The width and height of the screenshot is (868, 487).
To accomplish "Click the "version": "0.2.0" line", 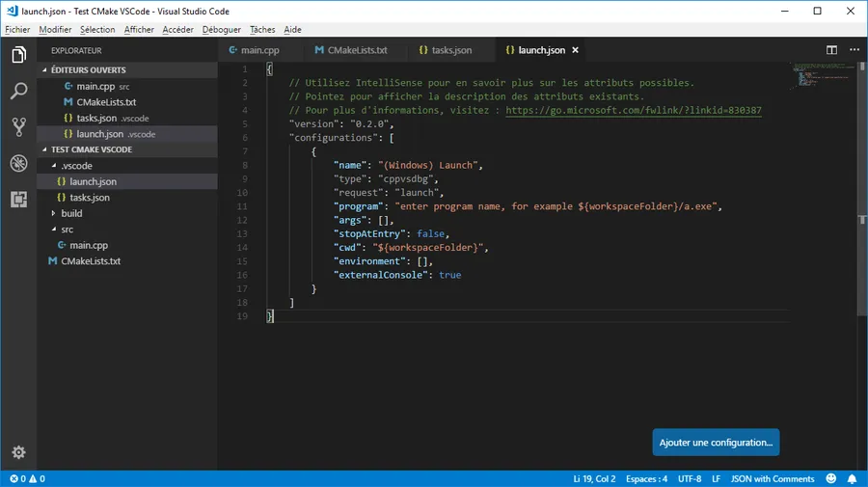I will point(341,124).
